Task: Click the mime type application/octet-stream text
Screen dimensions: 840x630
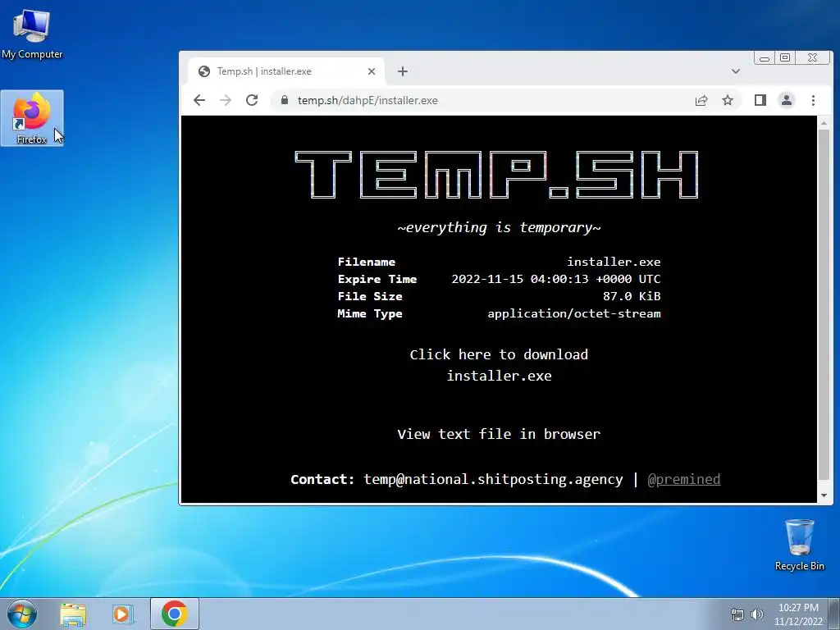Action: pyautogui.click(x=573, y=313)
